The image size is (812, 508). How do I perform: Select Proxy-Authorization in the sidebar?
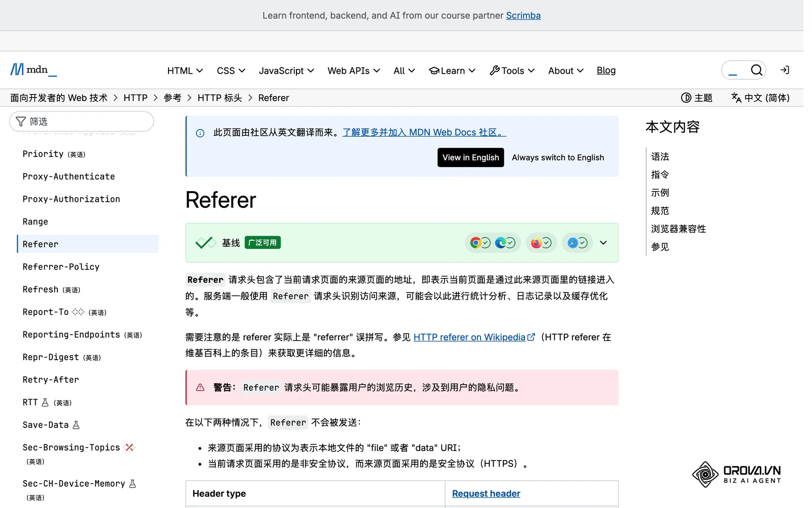71,199
